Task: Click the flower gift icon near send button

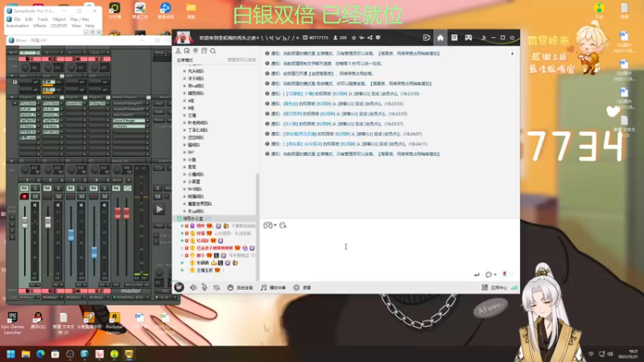Action: click(505, 274)
